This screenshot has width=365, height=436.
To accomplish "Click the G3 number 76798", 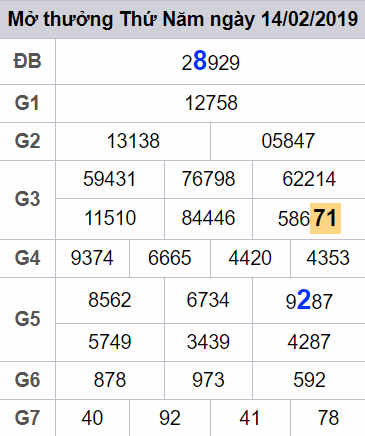I will (x=208, y=179).
